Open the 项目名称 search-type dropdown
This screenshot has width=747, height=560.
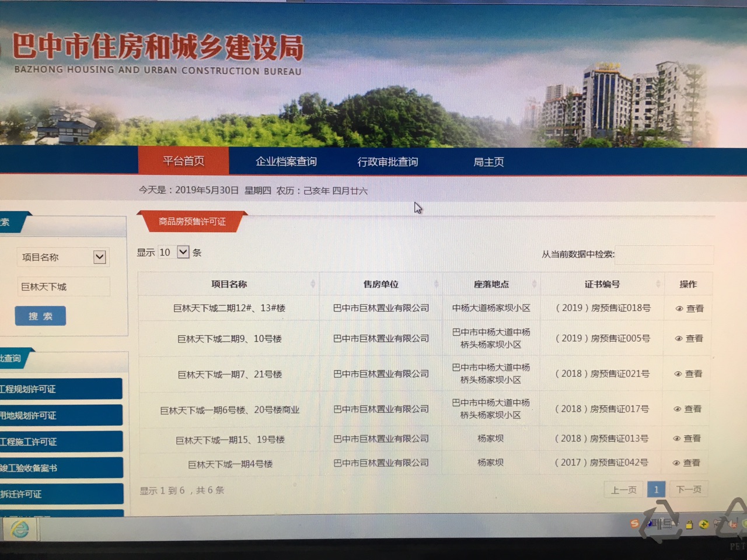pyautogui.click(x=62, y=257)
